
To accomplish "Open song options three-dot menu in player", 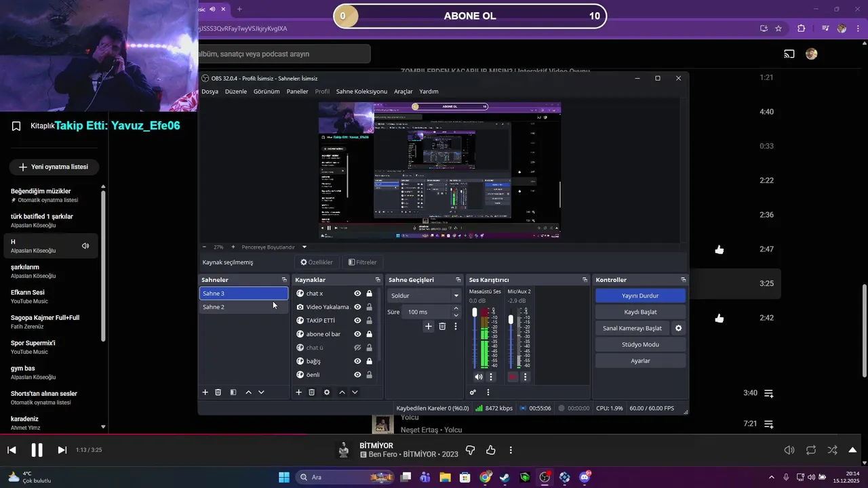I will click(511, 450).
